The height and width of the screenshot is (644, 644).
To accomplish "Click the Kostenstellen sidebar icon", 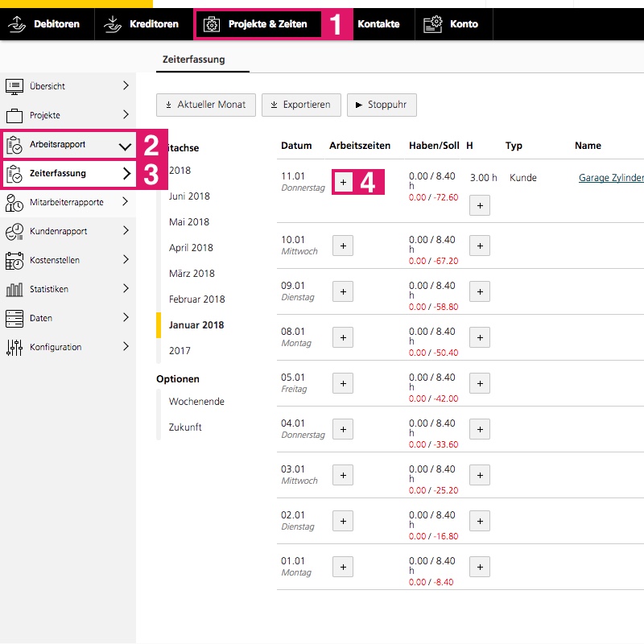I will click(14, 261).
